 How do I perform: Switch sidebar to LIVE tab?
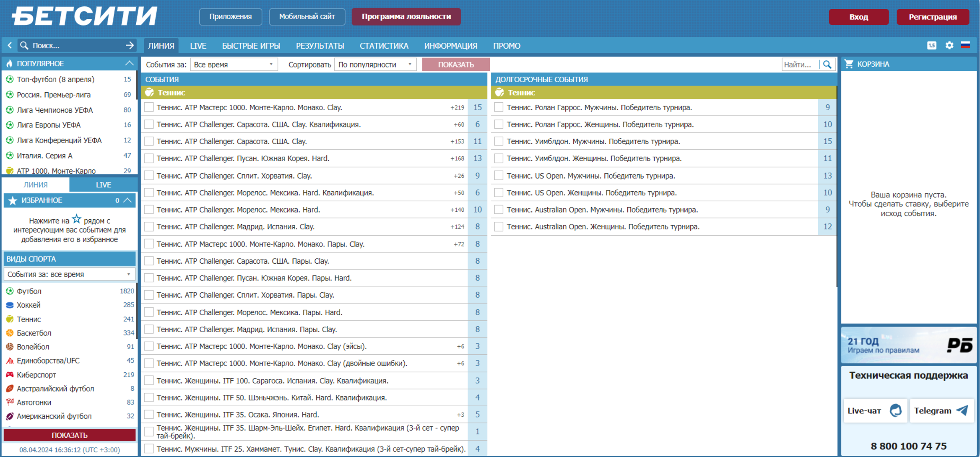[x=103, y=184]
